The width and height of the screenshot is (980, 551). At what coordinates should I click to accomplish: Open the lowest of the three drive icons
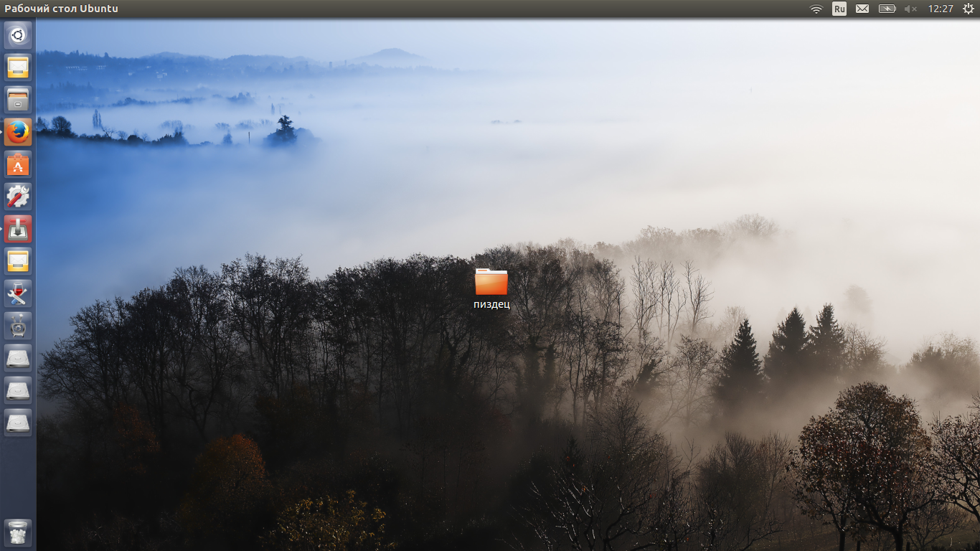point(18,423)
